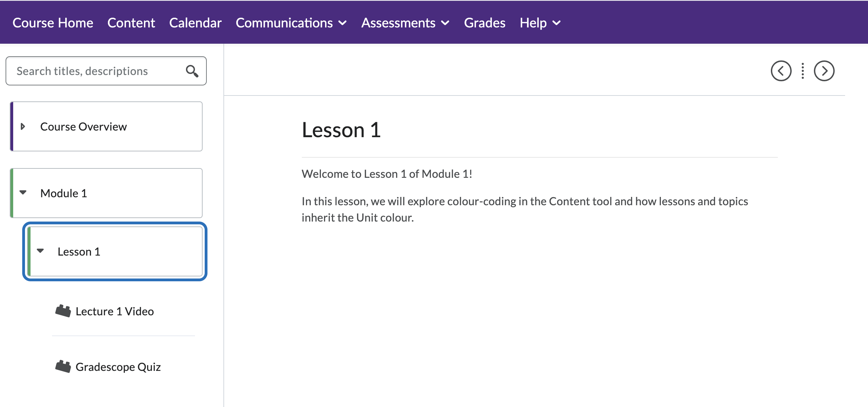The width and height of the screenshot is (868, 407).
Task: Open the Communications dropdown menu
Action: pos(291,23)
